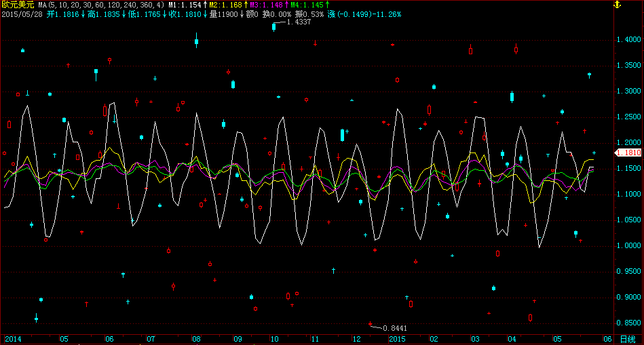Open the 日线 period selector

pyautogui.click(x=628, y=338)
